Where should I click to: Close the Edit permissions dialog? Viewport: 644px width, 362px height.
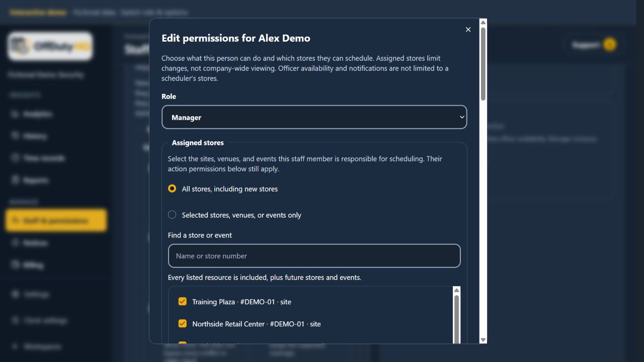(468, 30)
